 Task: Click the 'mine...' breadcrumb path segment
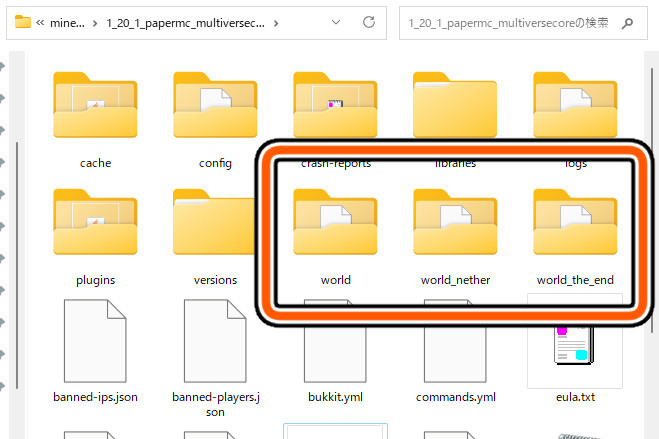click(x=69, y=21)
